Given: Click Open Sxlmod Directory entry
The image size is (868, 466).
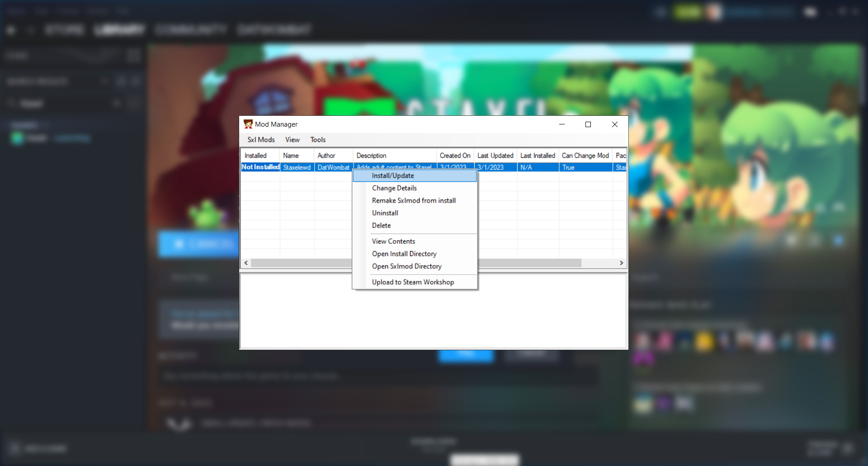Looking at the screenshot, I should tap(415, 266).
